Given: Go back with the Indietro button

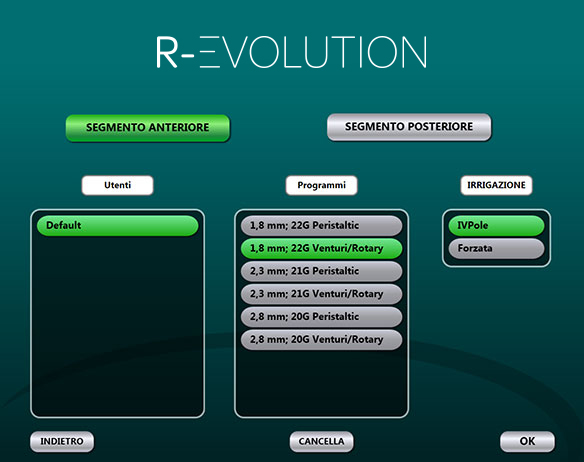Looking at the screenshot, I should point(62,442).
